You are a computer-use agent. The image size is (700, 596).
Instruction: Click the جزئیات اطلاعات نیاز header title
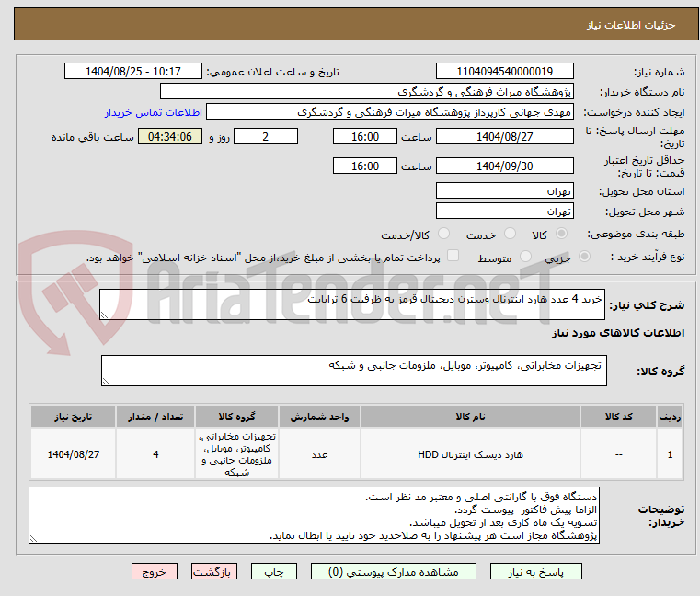pos(631,25)
